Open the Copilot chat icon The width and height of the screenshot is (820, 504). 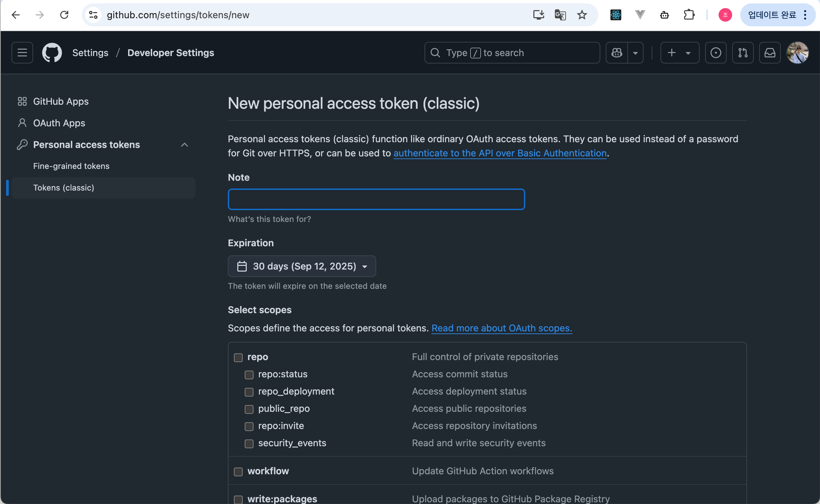pos(617,53)
